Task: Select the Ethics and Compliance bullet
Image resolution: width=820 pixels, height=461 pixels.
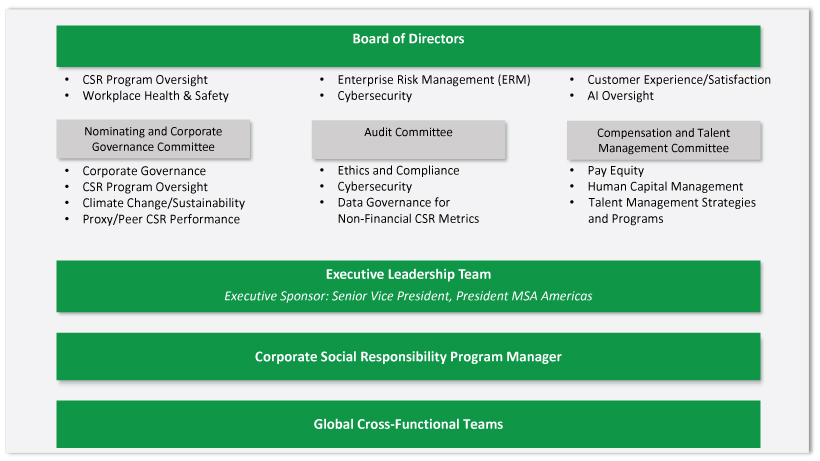Action: (398, 171)
